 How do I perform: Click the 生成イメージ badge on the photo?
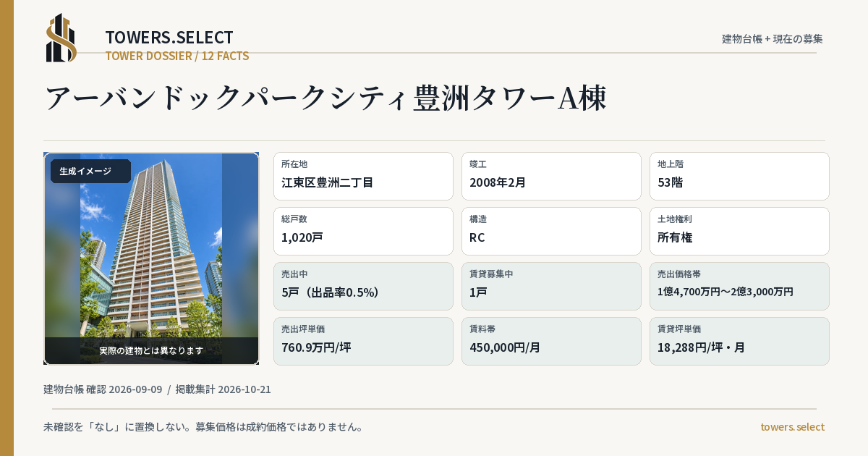coord(90,172)
